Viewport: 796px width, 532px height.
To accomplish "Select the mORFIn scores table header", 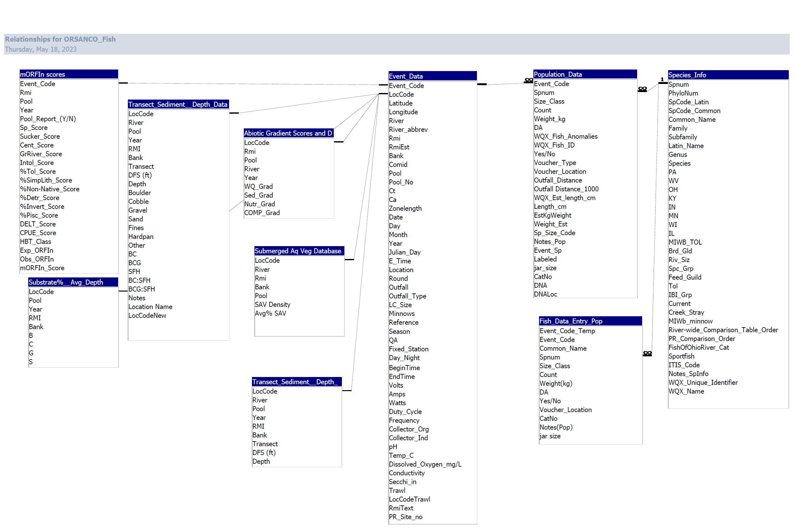I will (69, 74).
